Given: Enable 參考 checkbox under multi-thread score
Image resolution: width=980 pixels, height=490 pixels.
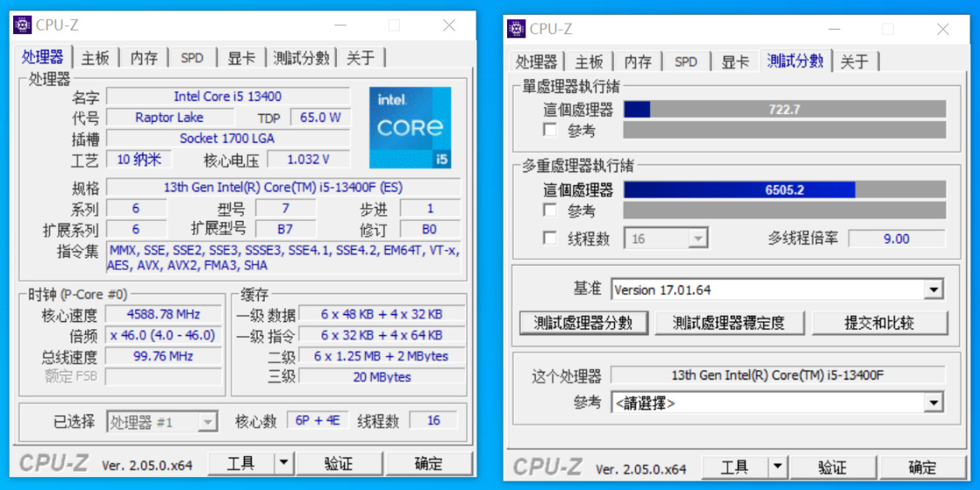Looking at the screenshot, I should (x=550, y=210).
